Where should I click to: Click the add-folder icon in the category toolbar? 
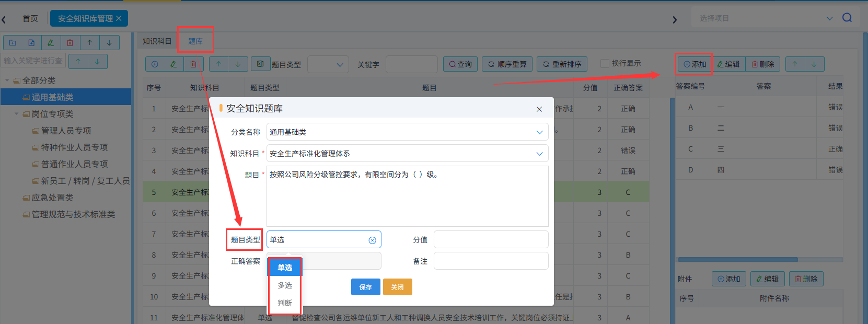(13, 43)
